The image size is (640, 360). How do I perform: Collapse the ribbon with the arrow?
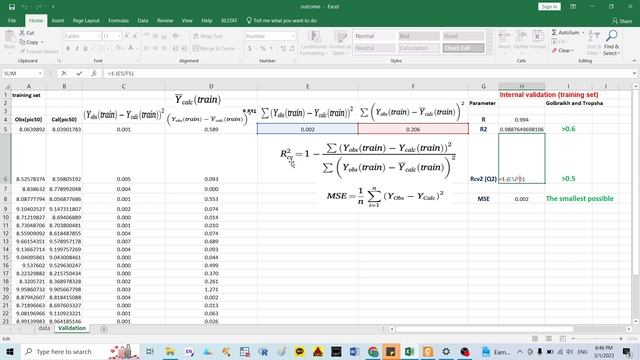pyautogui.click(x=634, y=61)
